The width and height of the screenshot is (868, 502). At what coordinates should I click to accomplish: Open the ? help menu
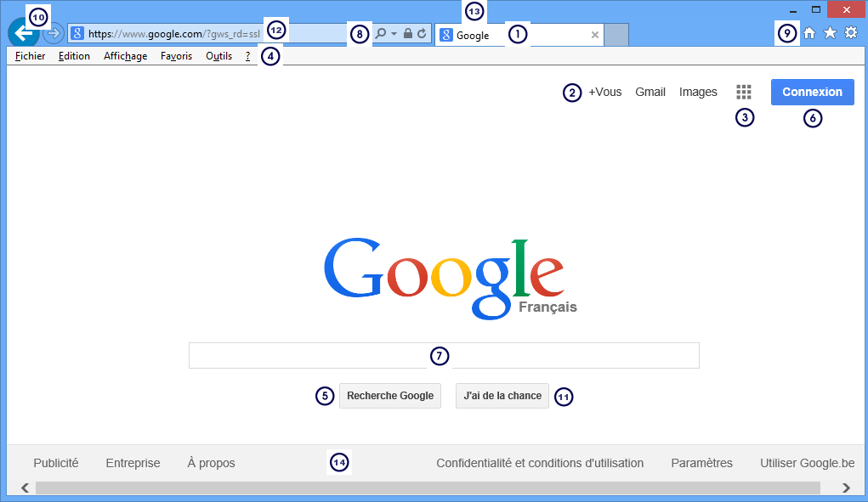click(247, 56)
